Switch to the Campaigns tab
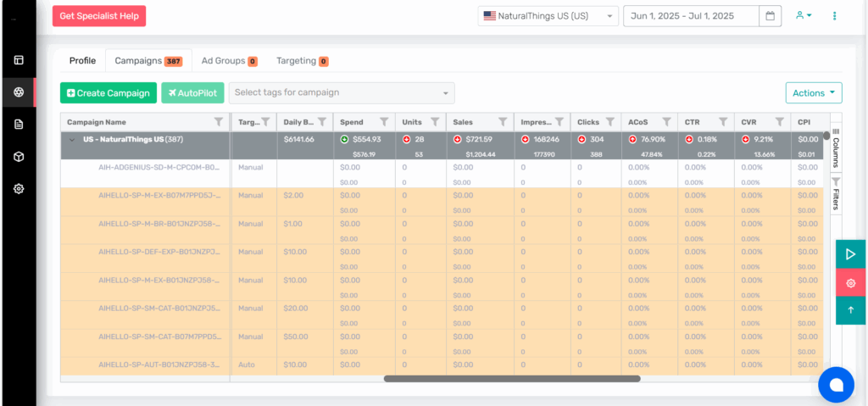The image size is (868, 406). coord(148,61)
